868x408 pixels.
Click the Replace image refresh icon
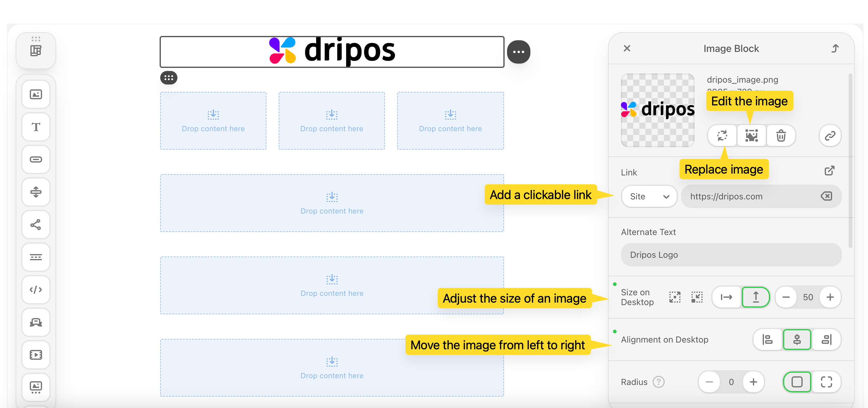tap(722, 135)
